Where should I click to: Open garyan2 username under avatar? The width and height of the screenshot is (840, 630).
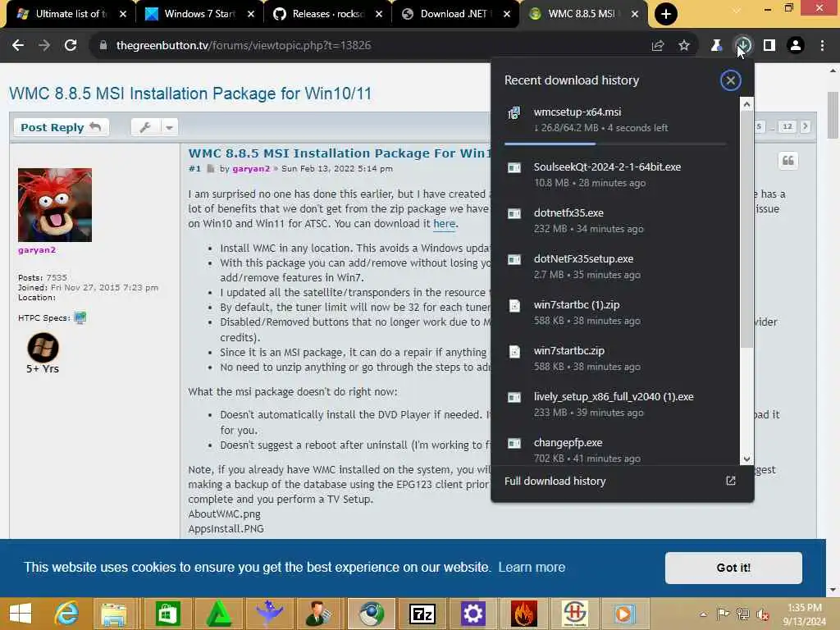click(x=37, y=250)
